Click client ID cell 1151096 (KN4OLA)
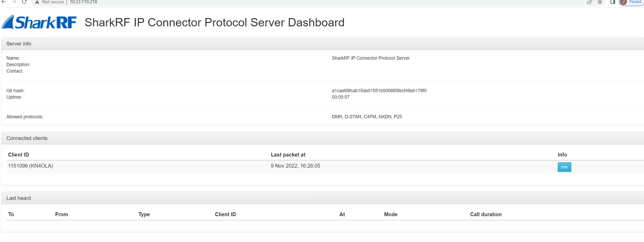 coord(30,166)
